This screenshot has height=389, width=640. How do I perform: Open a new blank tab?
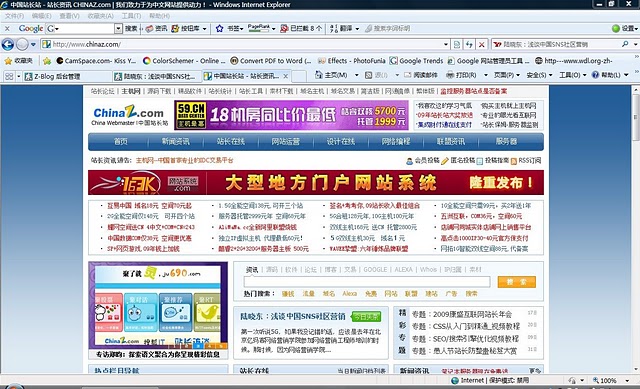point(298,76)
